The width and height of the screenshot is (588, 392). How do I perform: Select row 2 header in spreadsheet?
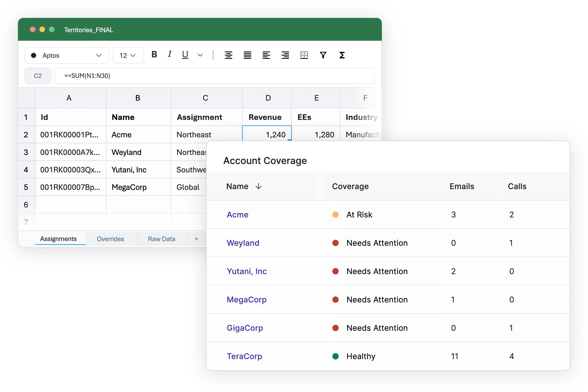click(x=26, y=134)
